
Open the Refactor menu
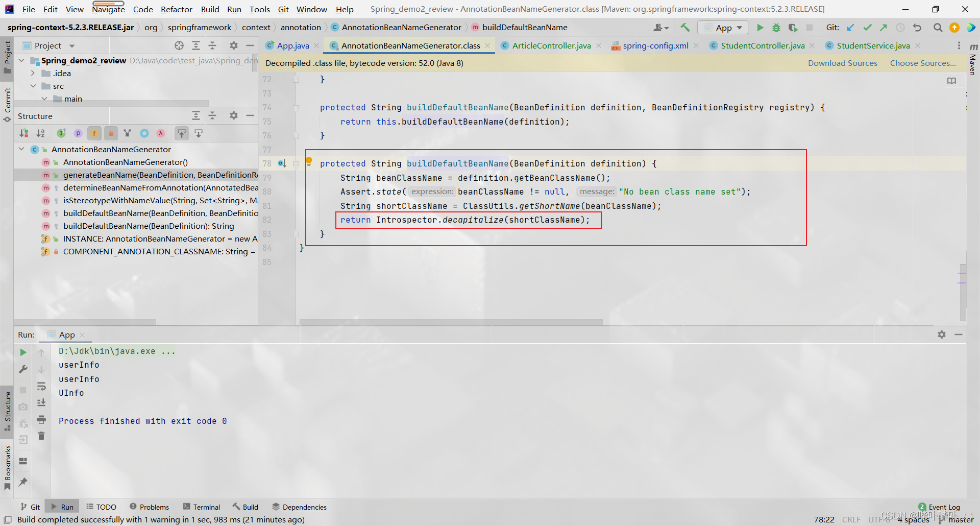176,9
